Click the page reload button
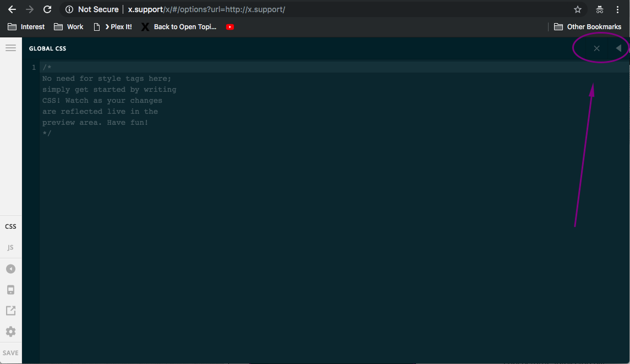This screenshot has height=364, width=630. tap(47, 9)
